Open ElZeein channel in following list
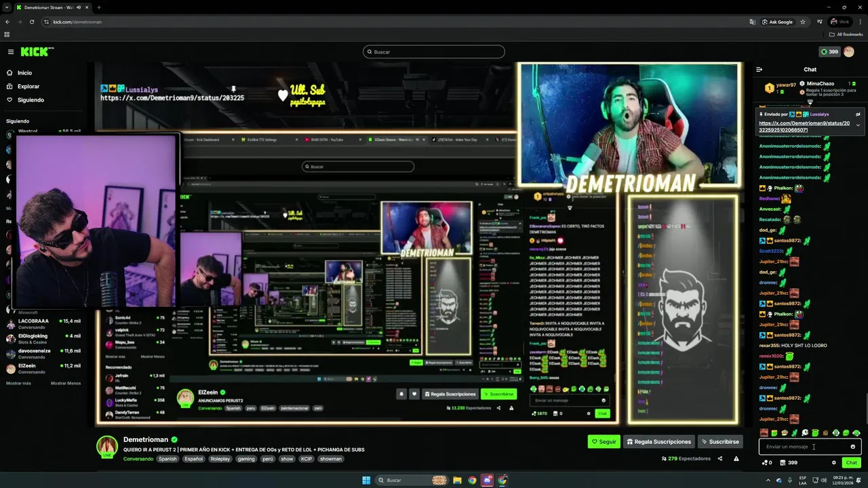The image size is (868, 488). coord(43,368)
